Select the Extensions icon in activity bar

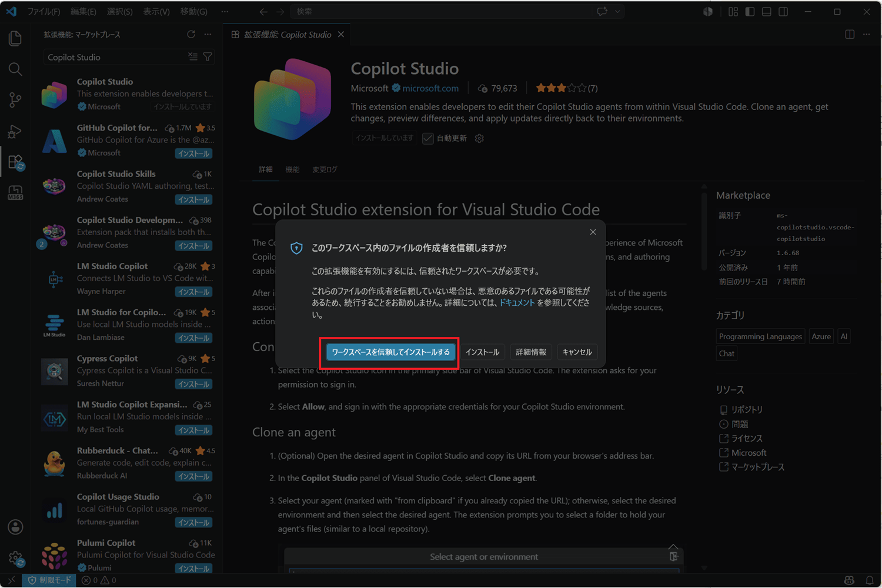tap(15, 162)
